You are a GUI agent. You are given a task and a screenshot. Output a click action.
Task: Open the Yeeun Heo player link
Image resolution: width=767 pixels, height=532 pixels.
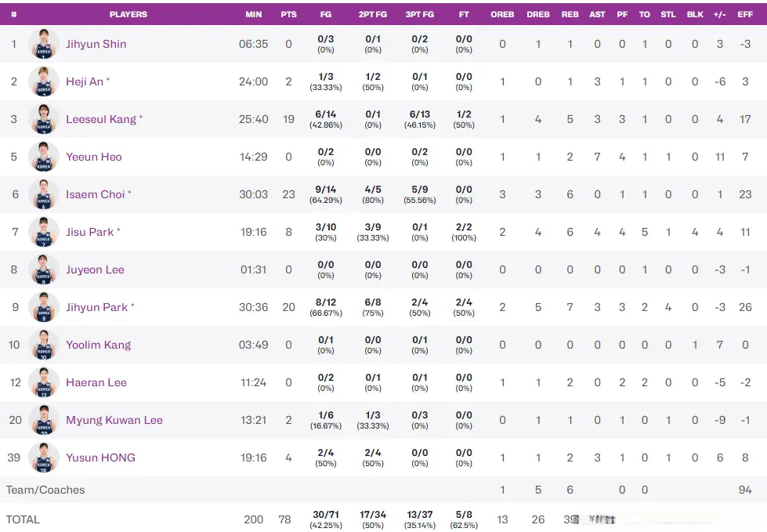click(94, 157)
